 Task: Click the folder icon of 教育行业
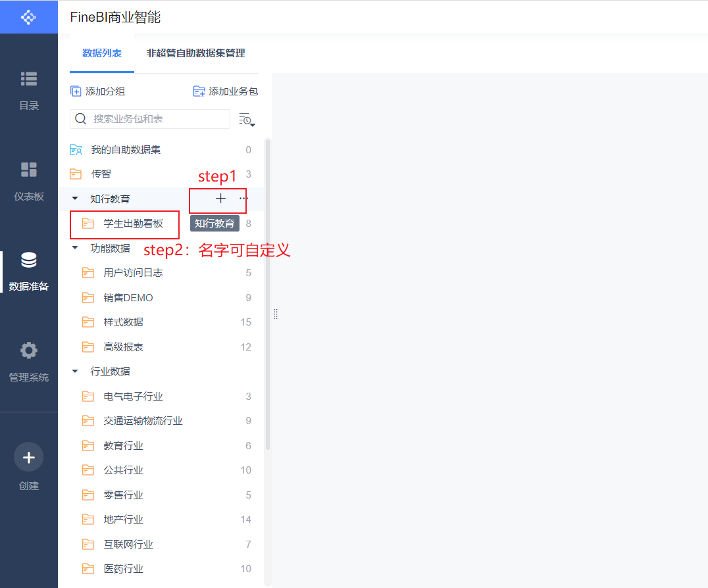pos(88,446)
